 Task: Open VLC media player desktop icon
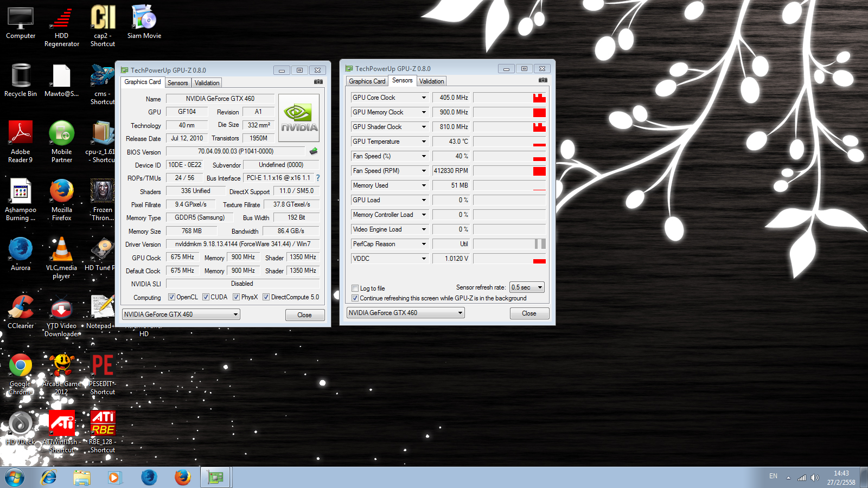click(x=62, y=258)
